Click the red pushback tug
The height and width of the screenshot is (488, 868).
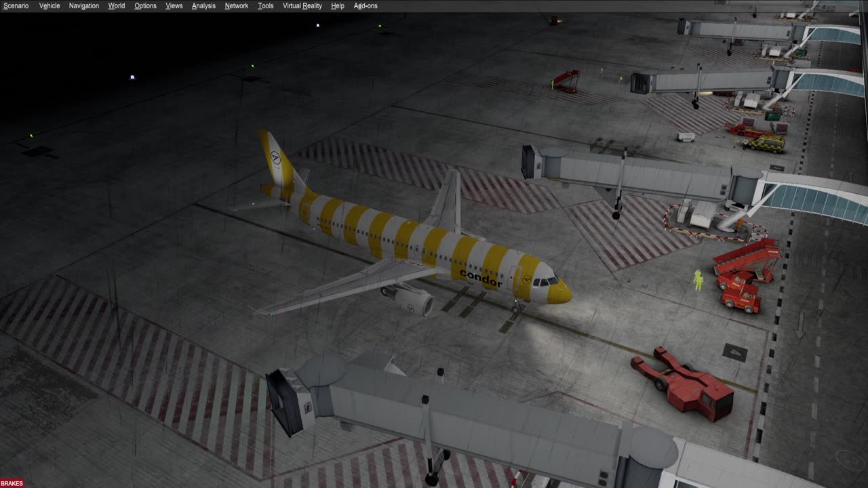[x=684, y=384]
